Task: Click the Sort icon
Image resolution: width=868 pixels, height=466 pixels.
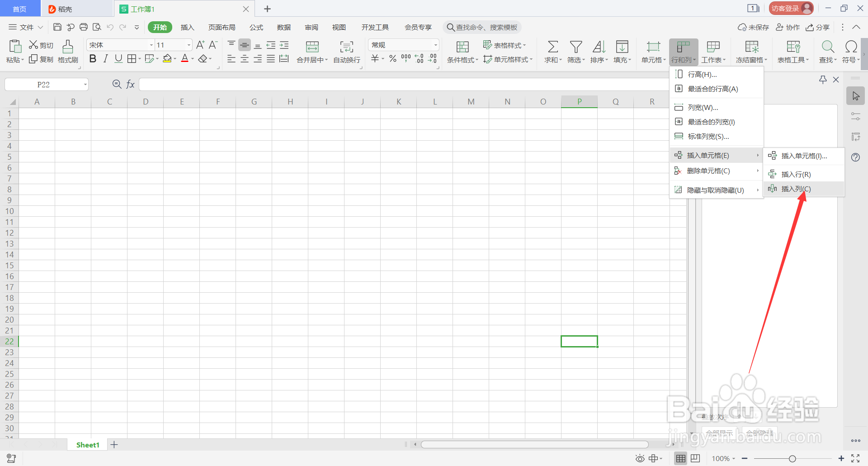Action: click(599, 47)
